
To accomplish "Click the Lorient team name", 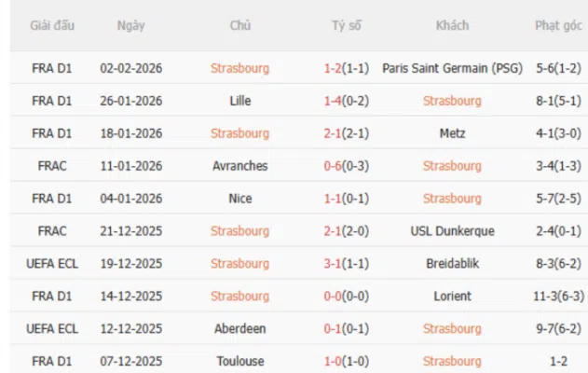I will point(452,297).
